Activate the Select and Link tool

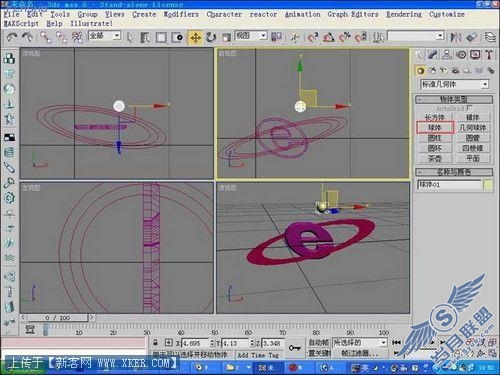coord(46,37)
